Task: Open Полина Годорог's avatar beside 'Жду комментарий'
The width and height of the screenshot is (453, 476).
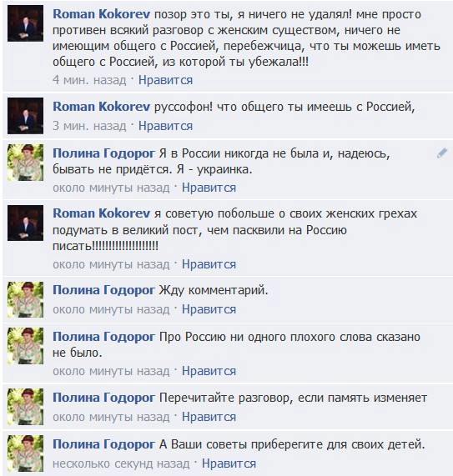Action: [26, 299]
